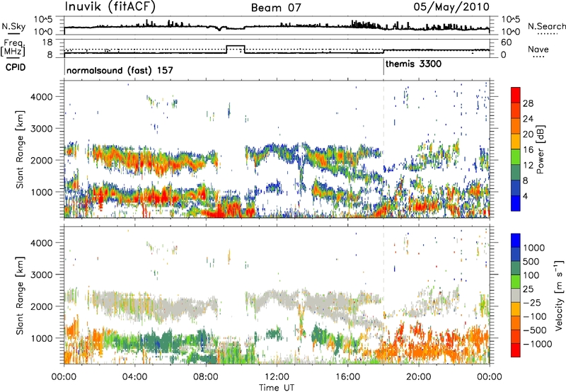Click the power colorbar tick '4'
The width and height of the screenshot is (566, 392).
525,197
